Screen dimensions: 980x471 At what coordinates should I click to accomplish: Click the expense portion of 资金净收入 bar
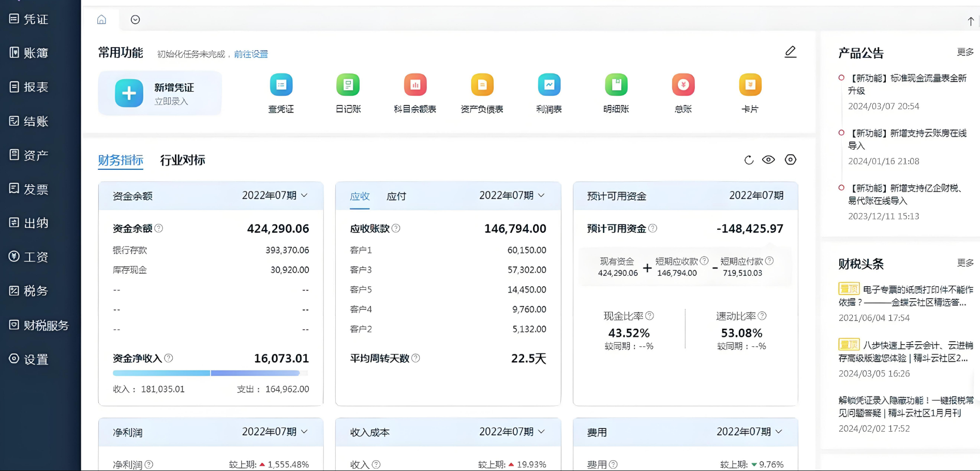[x=255, y=373]
